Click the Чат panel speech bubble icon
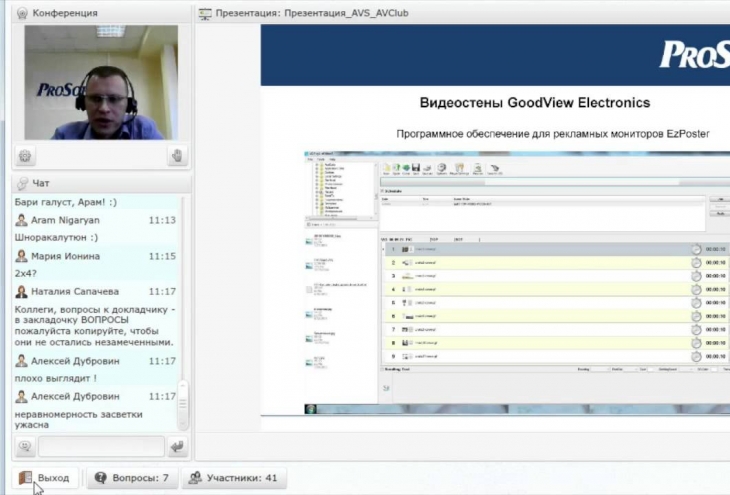The width and height of the screenshot is (730, 495). 22,183
